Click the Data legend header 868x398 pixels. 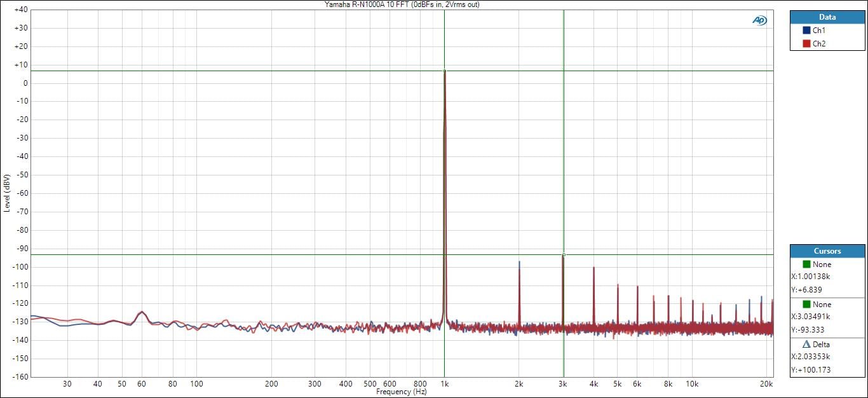pos(827,17)
